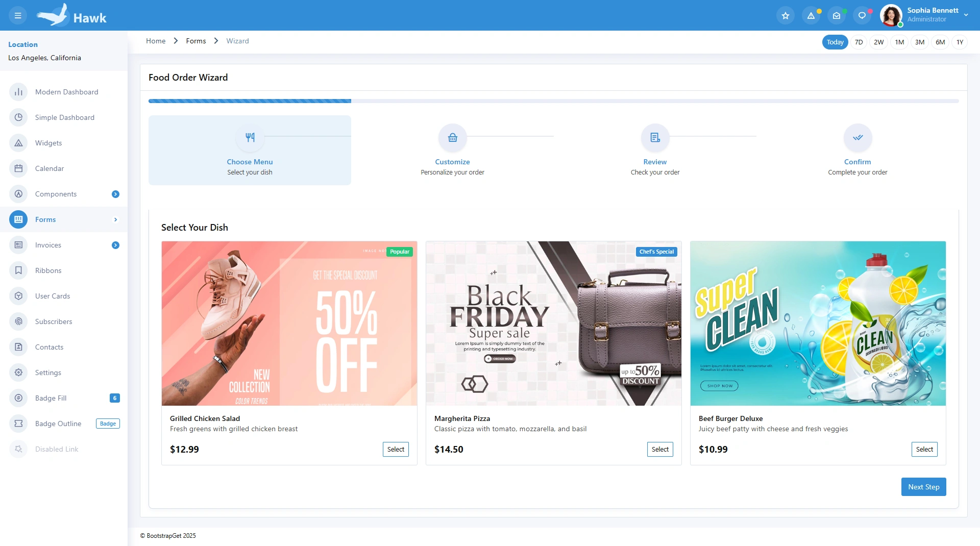The height and width of the screenshot is (546, 980).
Task: Open the envelope messages icon
Action: tap(837, 15)
